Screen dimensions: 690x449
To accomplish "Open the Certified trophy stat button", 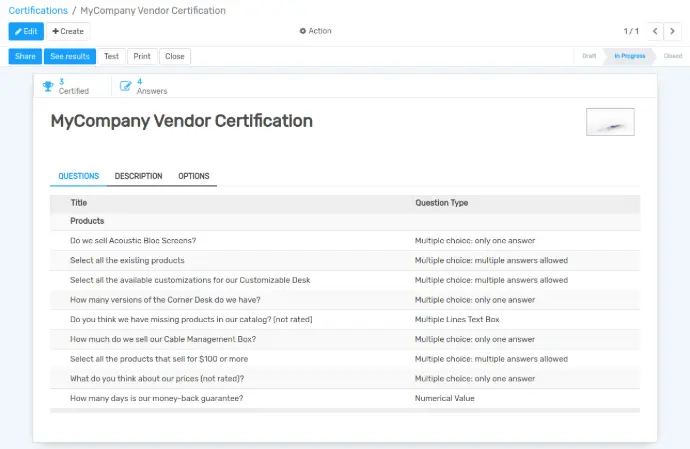I will (x=72, y=86).
